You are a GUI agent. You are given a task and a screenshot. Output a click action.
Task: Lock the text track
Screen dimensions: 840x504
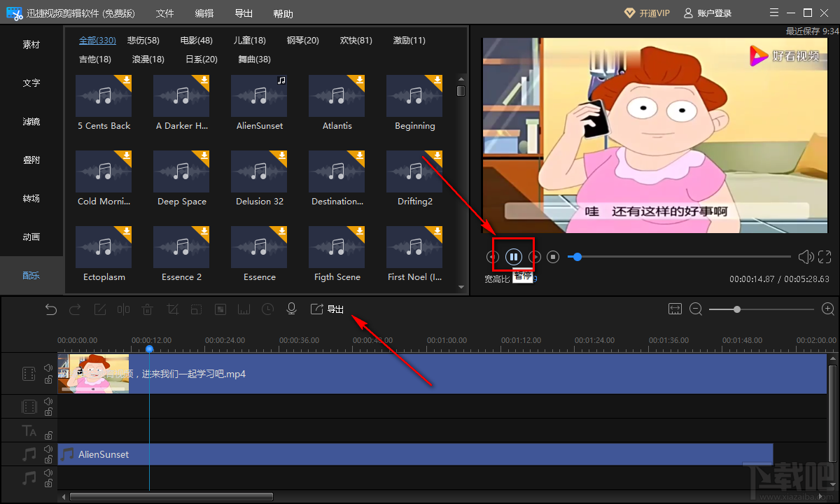tap(48, 435)
